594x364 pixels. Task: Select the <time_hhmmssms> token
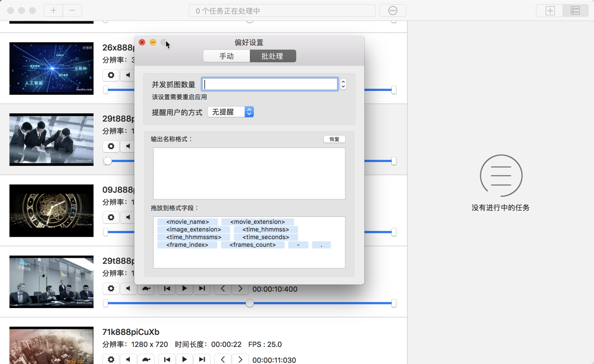coord(193,237)
